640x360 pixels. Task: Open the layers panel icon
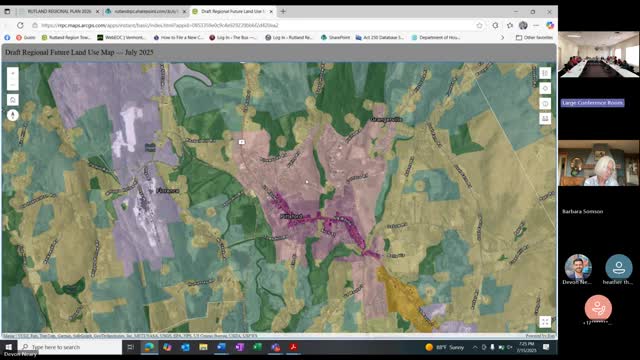545,88
